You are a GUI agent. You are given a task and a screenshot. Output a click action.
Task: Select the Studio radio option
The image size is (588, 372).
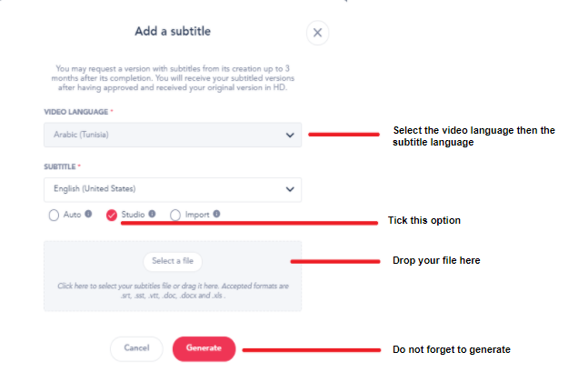pos(112,216)
